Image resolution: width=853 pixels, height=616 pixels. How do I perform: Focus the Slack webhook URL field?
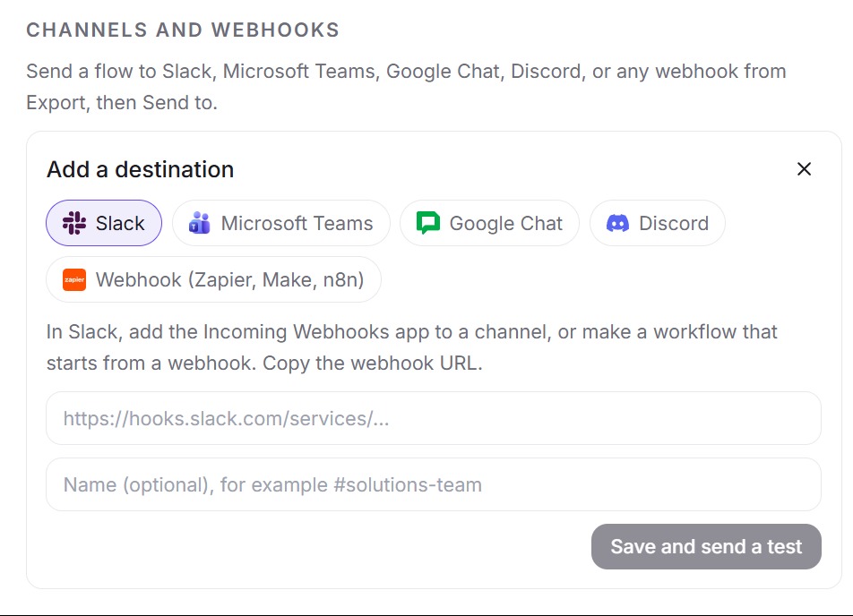(x=434, y=418)
